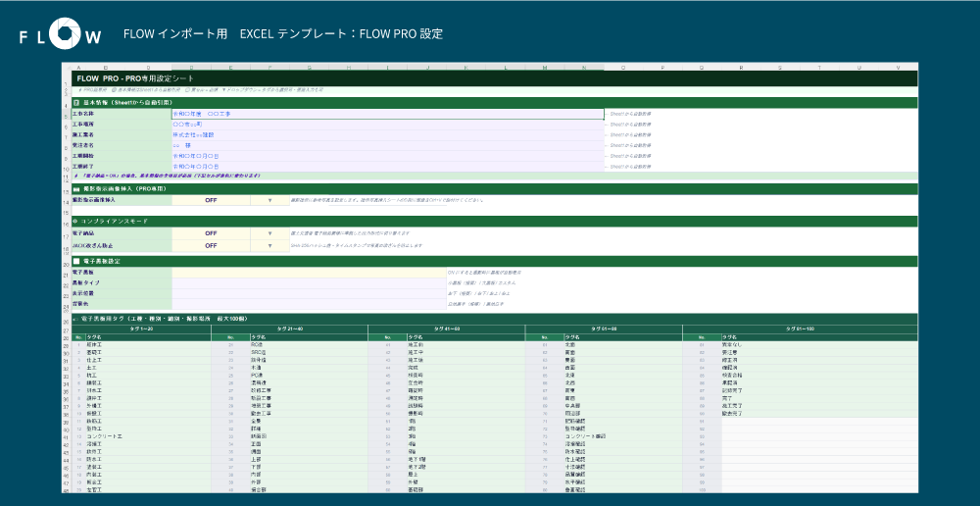Click the page heading FLOW インポート用 EXCEL テンプレート

click(283, 33)
